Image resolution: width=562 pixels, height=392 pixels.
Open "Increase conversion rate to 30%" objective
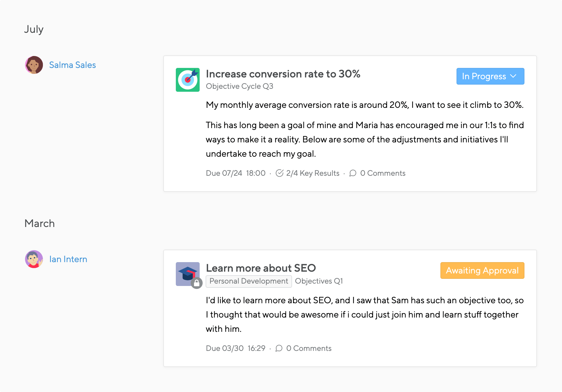point(283,74)
